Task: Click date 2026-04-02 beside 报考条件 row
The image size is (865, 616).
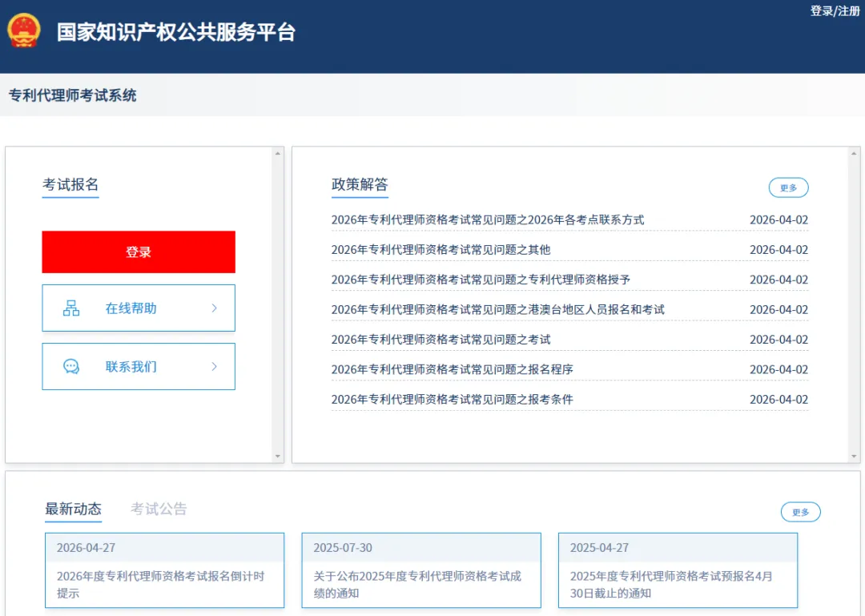Action: (778, 399)
